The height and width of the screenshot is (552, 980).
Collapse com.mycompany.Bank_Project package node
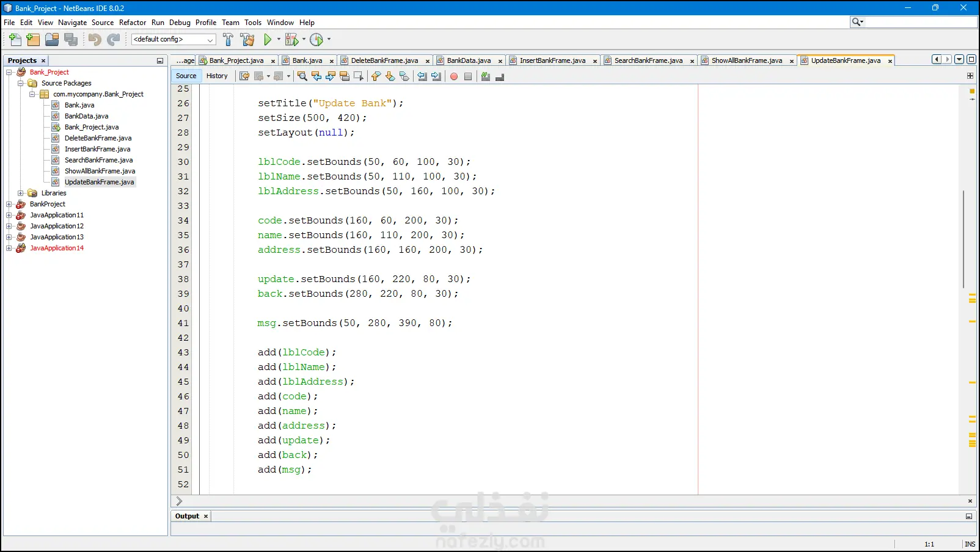click(32, 94)
